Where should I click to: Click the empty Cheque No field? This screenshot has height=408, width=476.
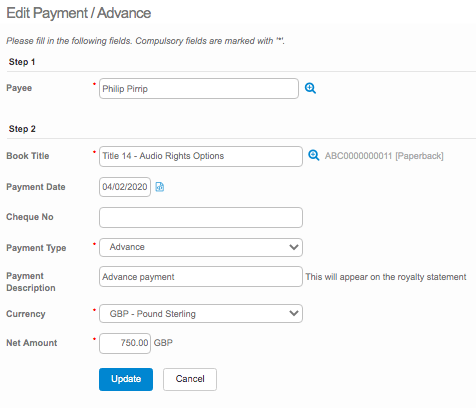point(201,217)
